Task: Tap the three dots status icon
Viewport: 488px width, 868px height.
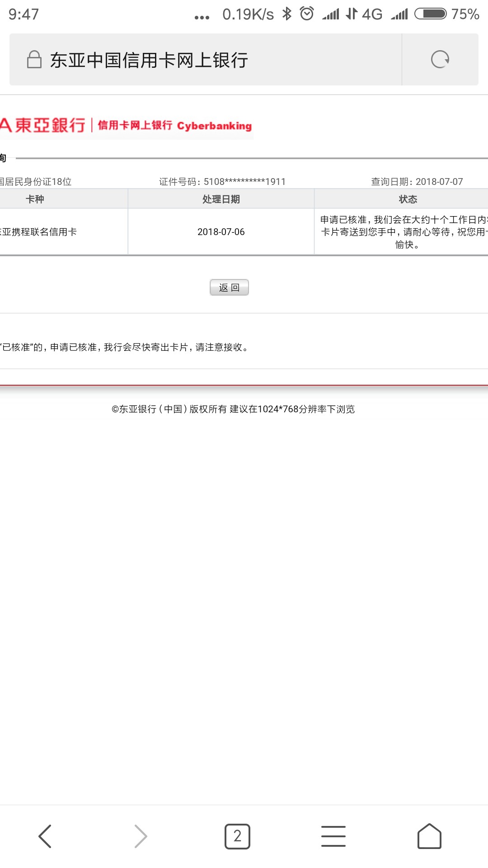Action: click(202, 18)
